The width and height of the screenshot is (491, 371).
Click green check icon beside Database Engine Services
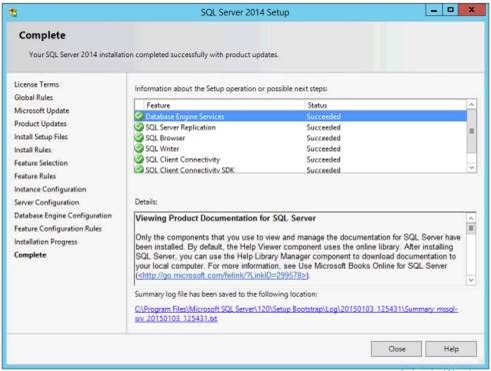(x=139, y=116)
